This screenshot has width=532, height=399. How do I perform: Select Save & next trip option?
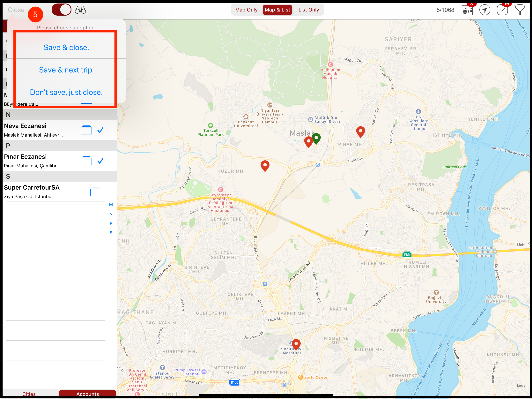click(x=66, y=70)
